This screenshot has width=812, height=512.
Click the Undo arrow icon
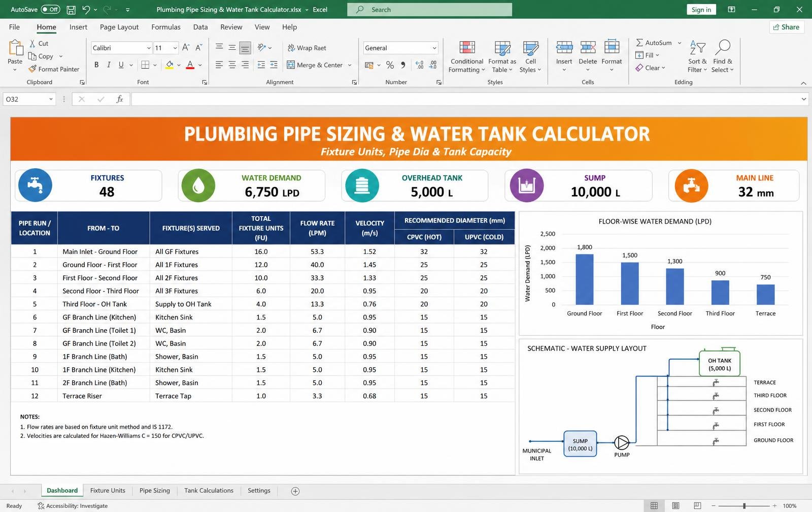coord(86,10)
